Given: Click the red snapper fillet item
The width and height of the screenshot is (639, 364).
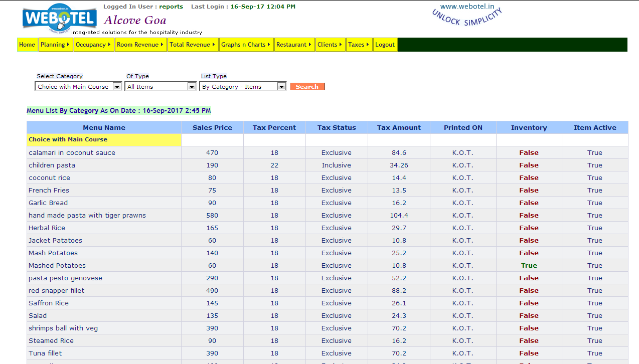Looking at the screenshot, I should pos(57,291).
